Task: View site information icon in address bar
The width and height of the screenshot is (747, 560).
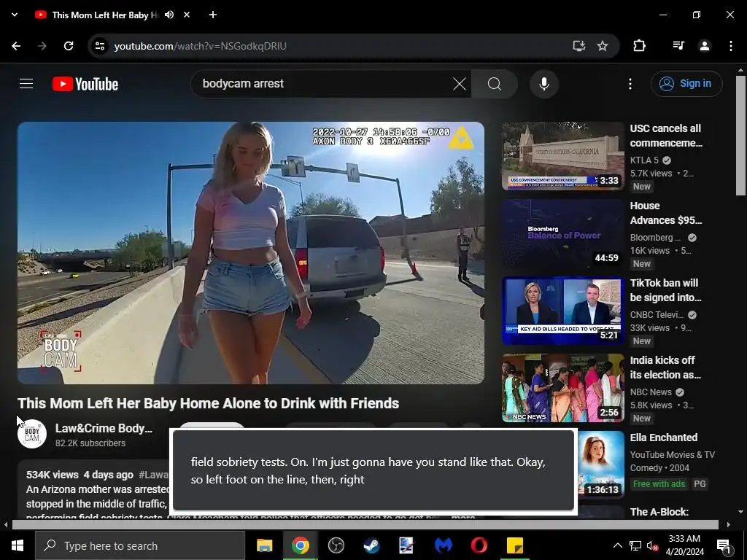Action: 99,46
